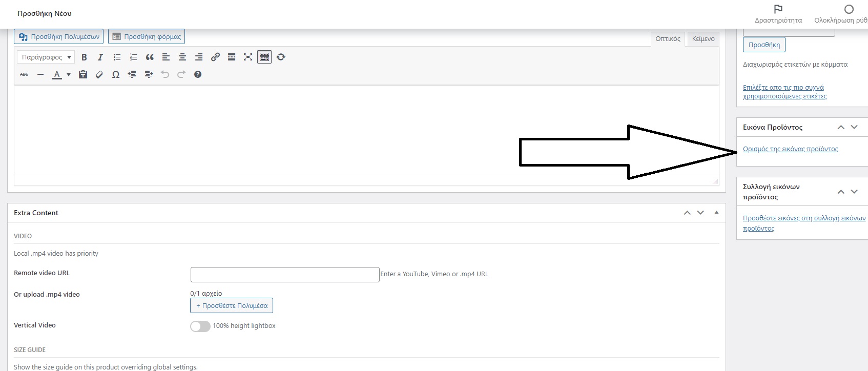Click Ορισμός της εικόνας προϊόντος link
Image resolution: width=868 pixels, height=371 pixels.
[x=790, y=149]
